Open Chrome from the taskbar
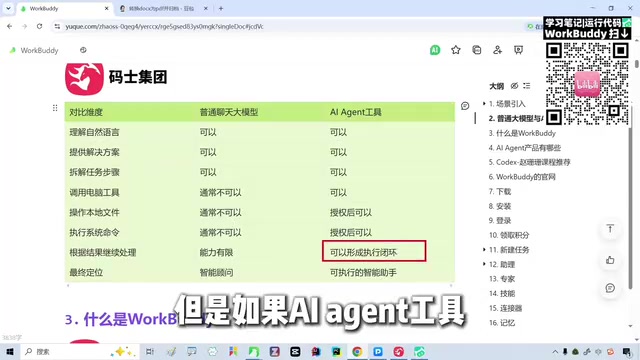 click(x=357, y=351)
